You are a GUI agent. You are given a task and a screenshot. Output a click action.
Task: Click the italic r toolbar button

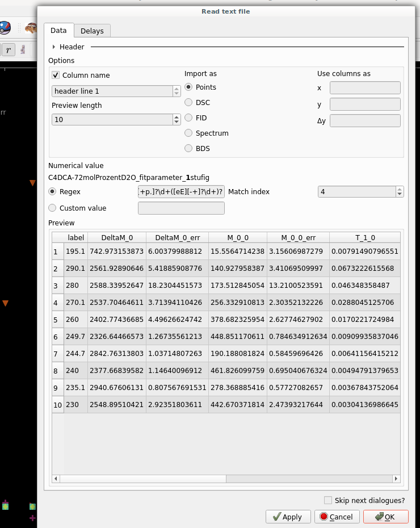[x=8, y=50]
